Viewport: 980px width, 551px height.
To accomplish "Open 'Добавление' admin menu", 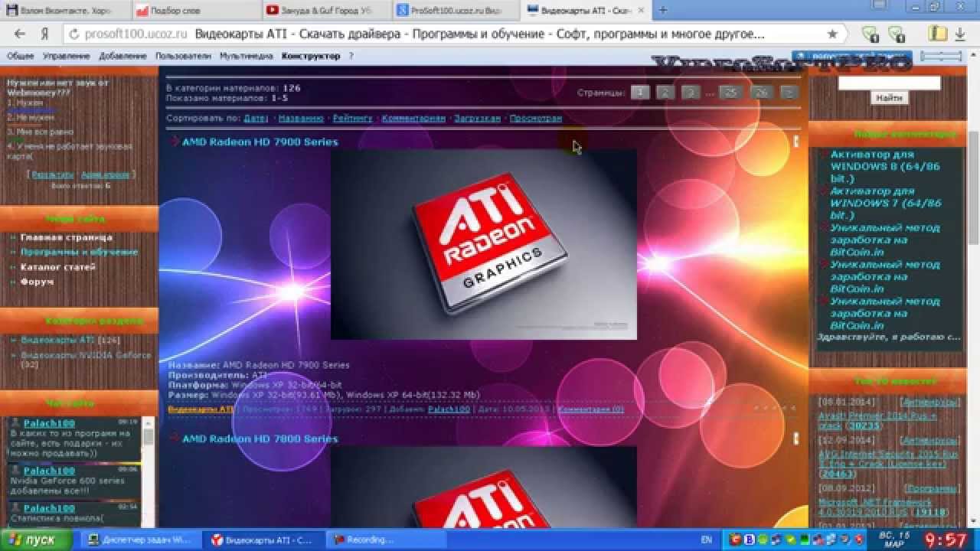I will click(122, 56).
